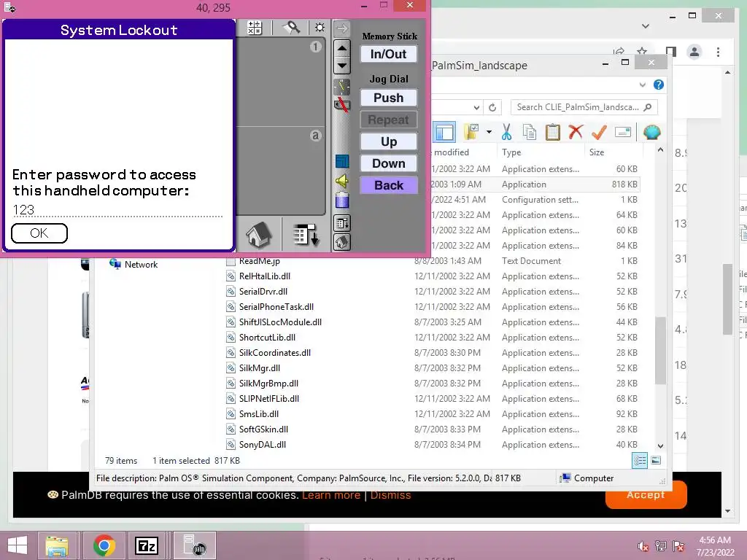
Task: Click the clock icon in status strip
Action: [x=341, y=86]
